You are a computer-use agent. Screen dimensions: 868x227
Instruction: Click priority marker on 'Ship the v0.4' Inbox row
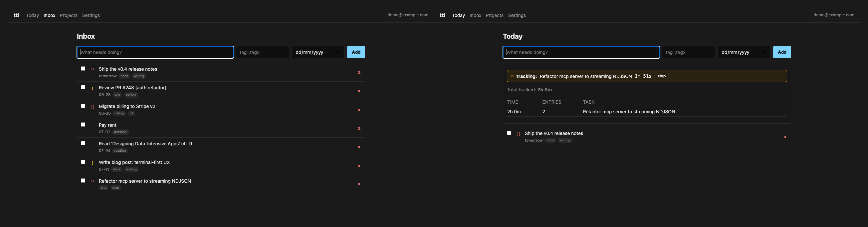click(92, 69)
